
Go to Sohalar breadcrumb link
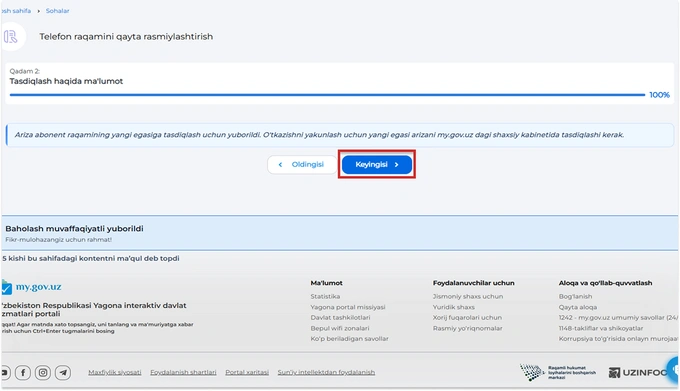tap(58, 11)
